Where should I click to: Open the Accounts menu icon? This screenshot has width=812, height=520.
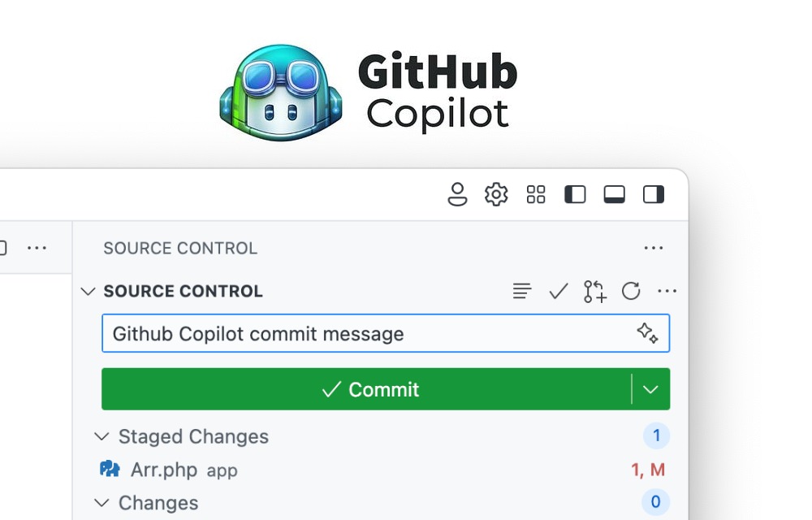457,194
